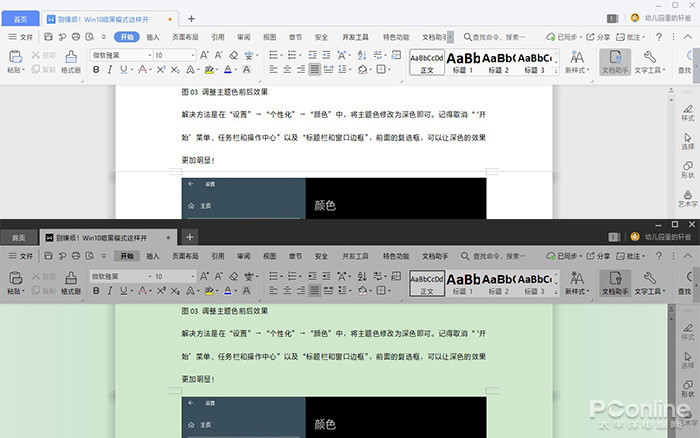Click the Save icon in the light window
This screenshot has height=438, width=700.
[47, 36]
